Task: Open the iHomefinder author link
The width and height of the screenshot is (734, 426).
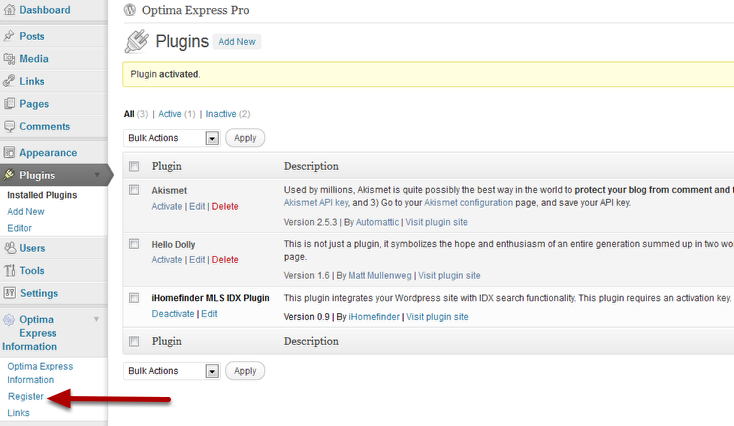Action: pos(374,317)
